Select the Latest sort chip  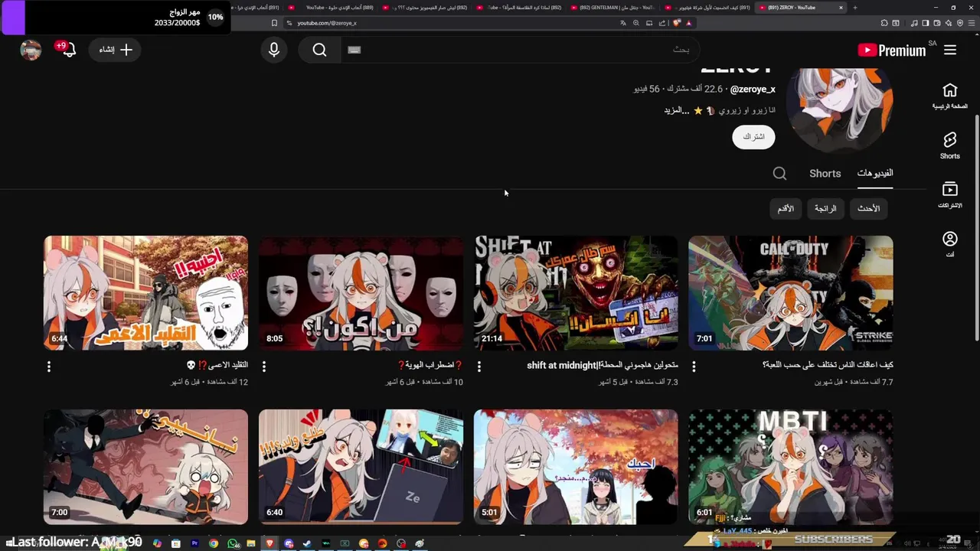868,208
